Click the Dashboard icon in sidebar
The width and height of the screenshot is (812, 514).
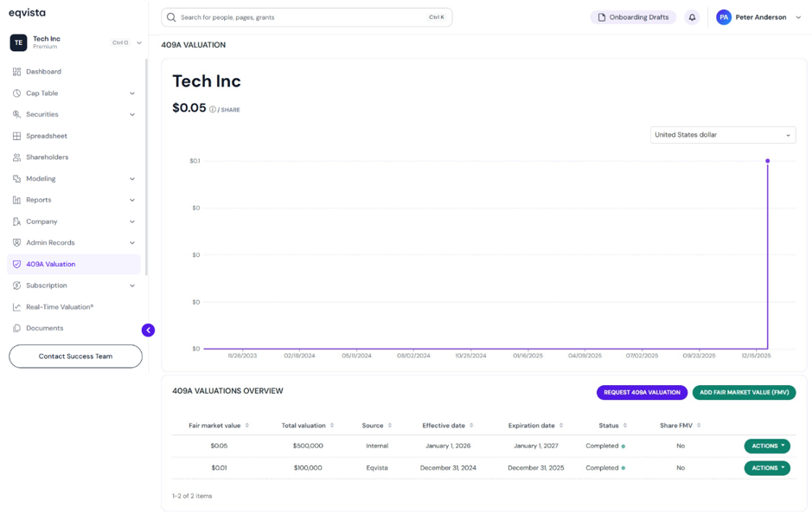[x=16, y=72]
